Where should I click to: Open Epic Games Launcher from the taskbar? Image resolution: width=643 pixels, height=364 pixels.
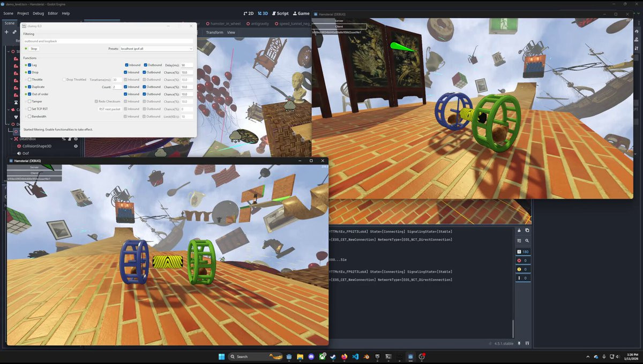[377, 357]
